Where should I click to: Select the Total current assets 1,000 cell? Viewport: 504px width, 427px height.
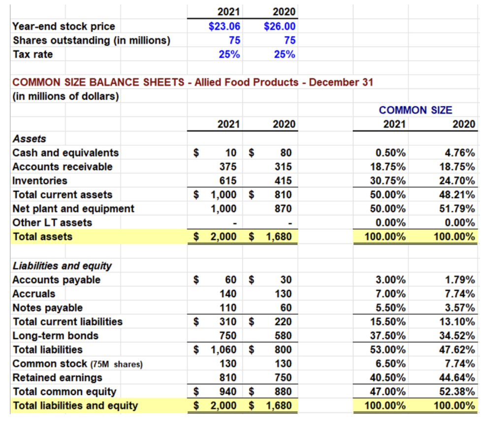[225, 195]
